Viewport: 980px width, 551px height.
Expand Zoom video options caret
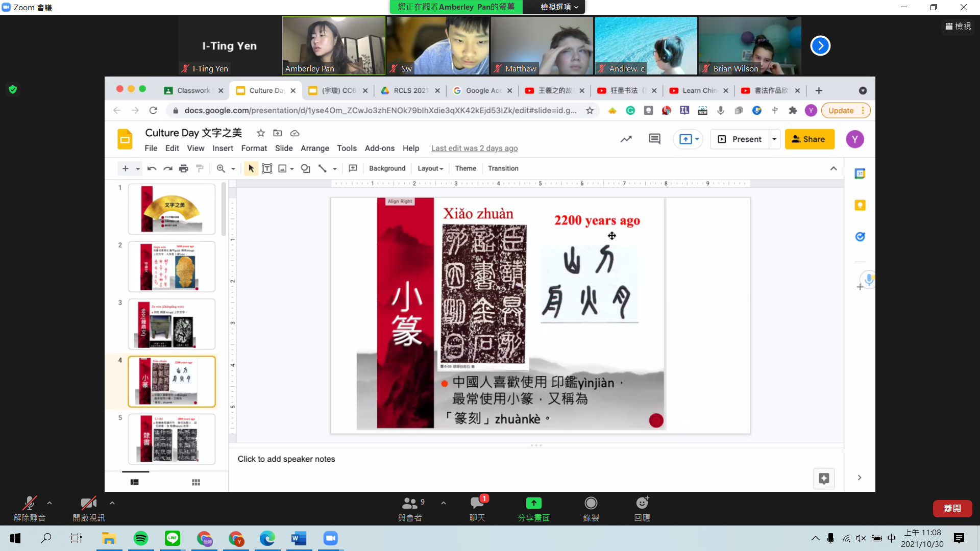[112, 503]
